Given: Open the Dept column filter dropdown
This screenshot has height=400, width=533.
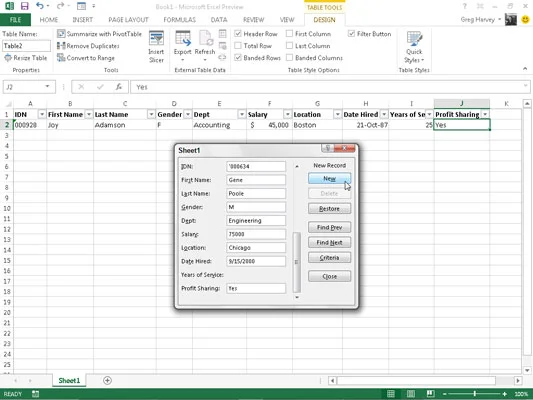Looking at the screenshot, I should (x=242, y=115).
